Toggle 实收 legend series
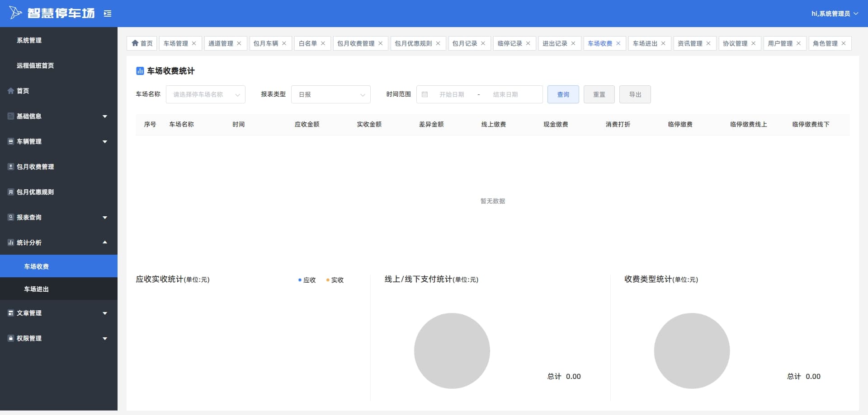Viewport: 868px width, 415px height. click(335, 280)
